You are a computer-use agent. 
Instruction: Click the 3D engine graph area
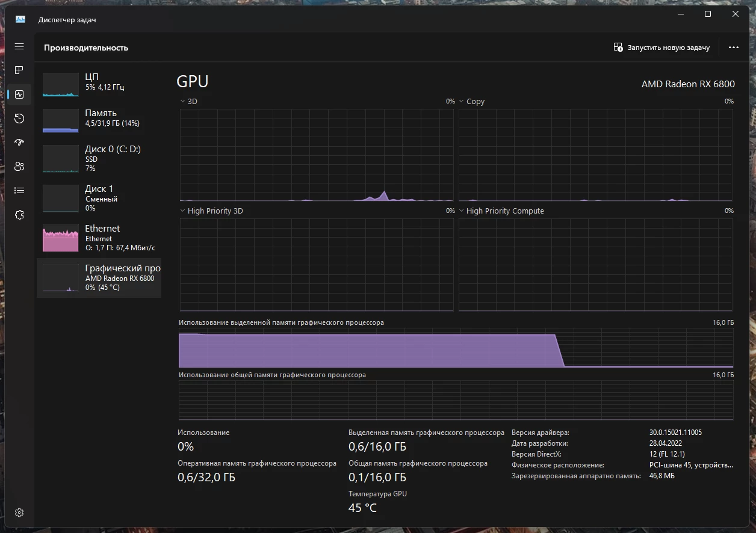317,155
